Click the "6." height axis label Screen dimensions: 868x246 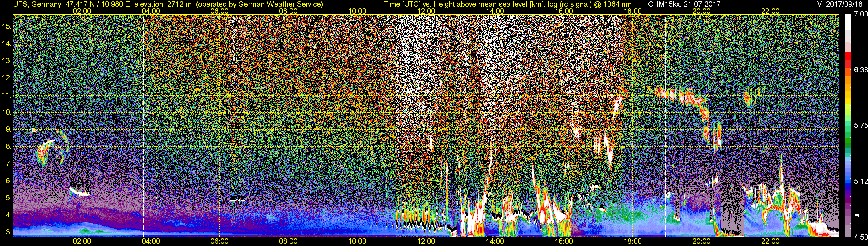[x=8, y=181]
